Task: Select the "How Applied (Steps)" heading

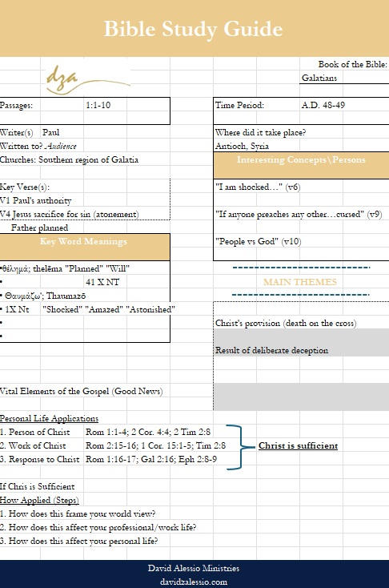Action: click(x=39, y=500)
